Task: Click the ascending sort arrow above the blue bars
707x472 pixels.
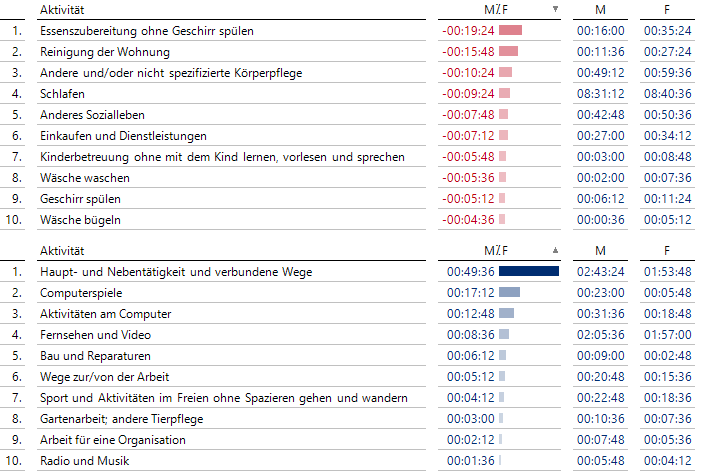Action: click(556, 250)
